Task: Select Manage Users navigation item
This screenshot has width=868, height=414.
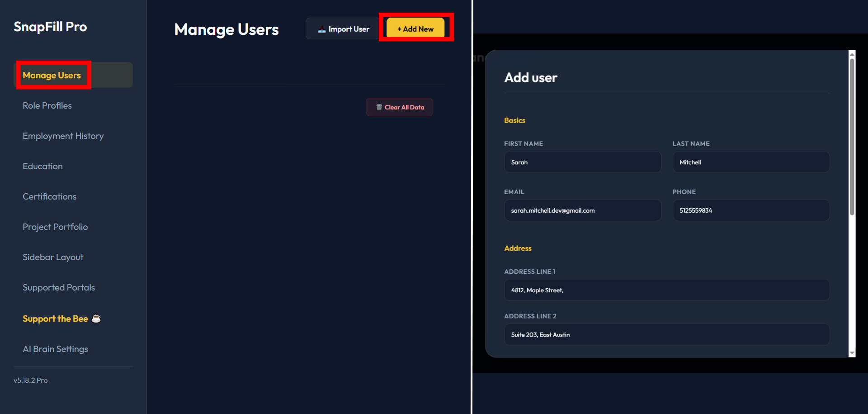Action: coord(52,75)
